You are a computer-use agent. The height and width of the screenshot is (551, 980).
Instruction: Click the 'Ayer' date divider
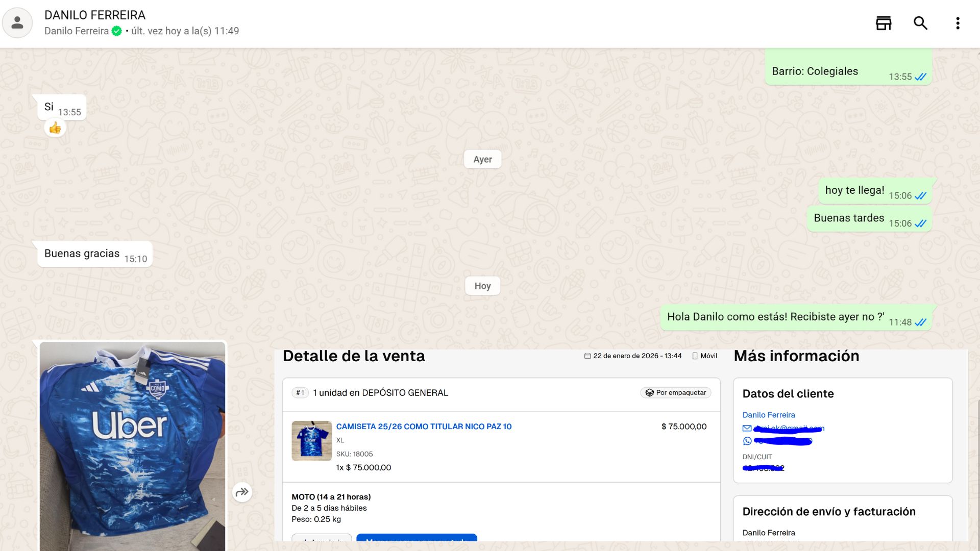click(482, 159)
